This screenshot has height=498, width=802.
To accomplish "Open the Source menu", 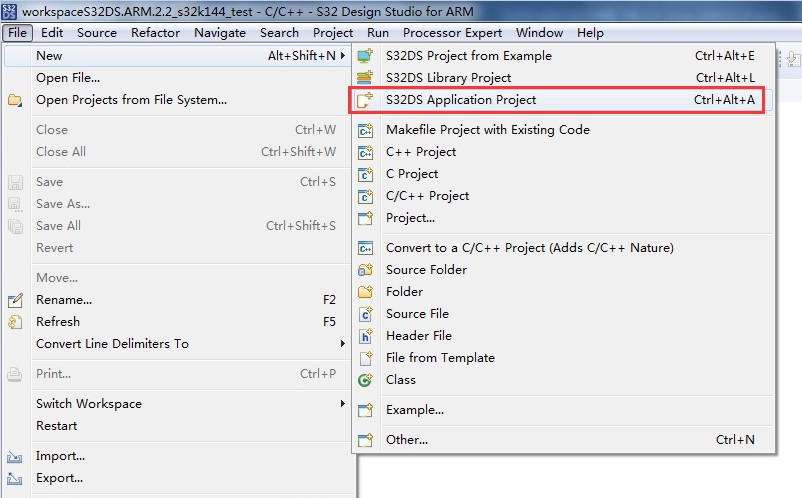I will [x=97, y=33].
